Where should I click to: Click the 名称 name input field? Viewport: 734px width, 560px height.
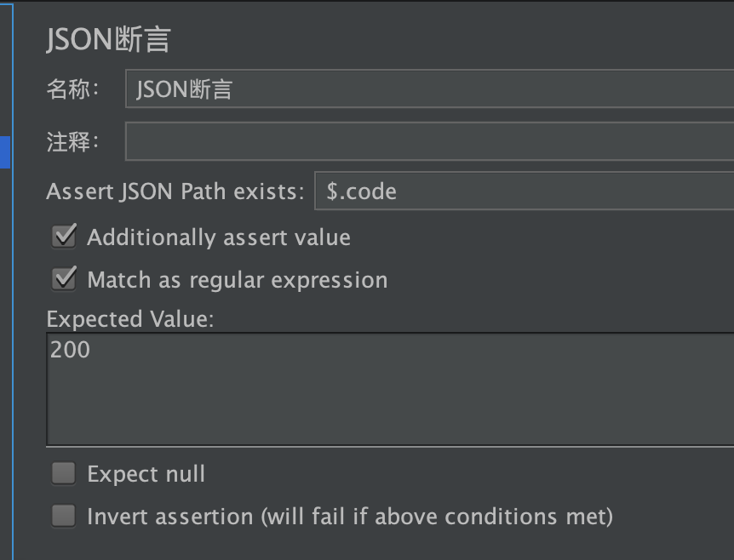(430, 89)
